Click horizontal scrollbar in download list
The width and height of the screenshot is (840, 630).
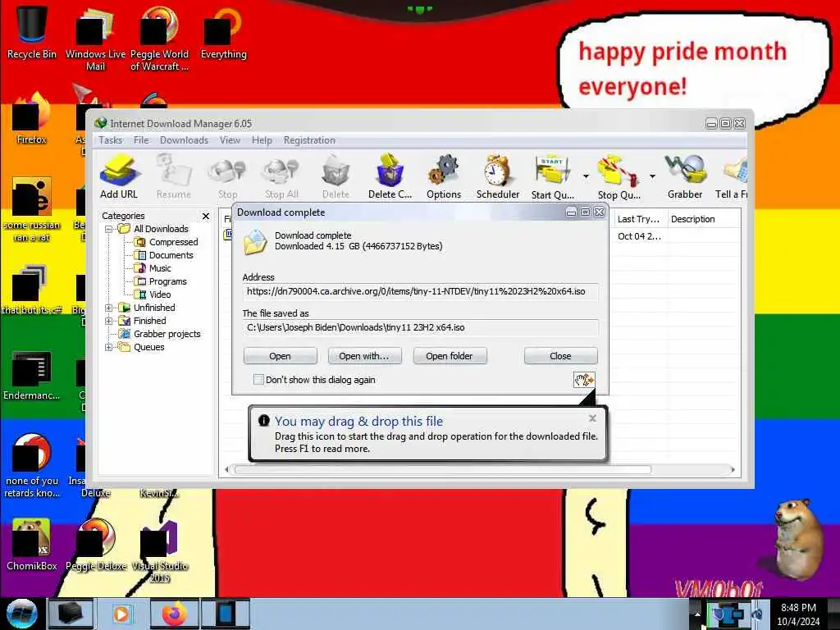(442, 470)
